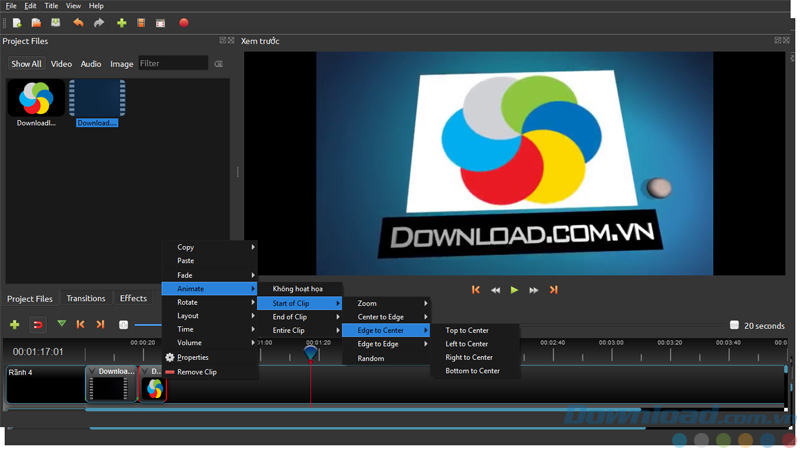The image size is (800, 450).
Task: Show only Video files in Project Files
Action: pyautogui.click(x=61, y=64)
